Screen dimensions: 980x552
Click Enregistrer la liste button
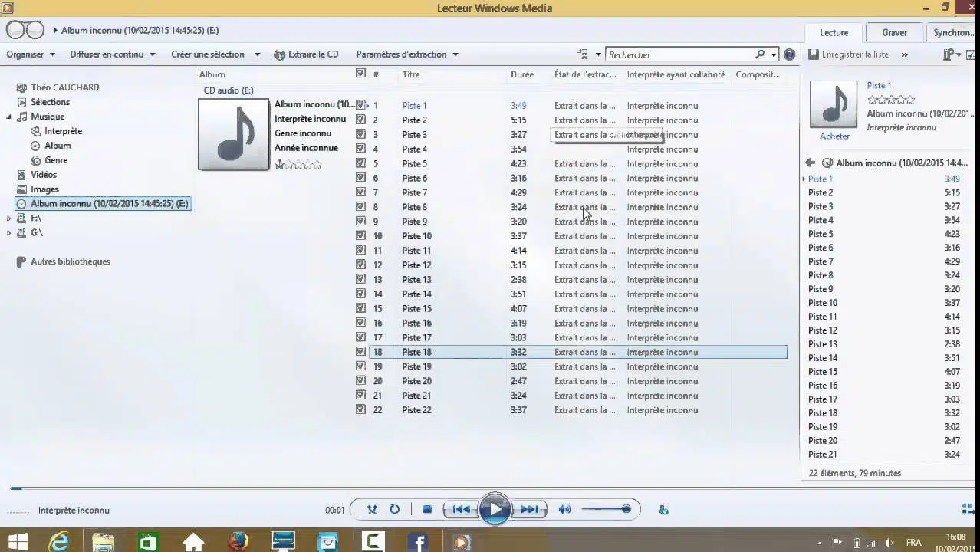pos(848,54)
